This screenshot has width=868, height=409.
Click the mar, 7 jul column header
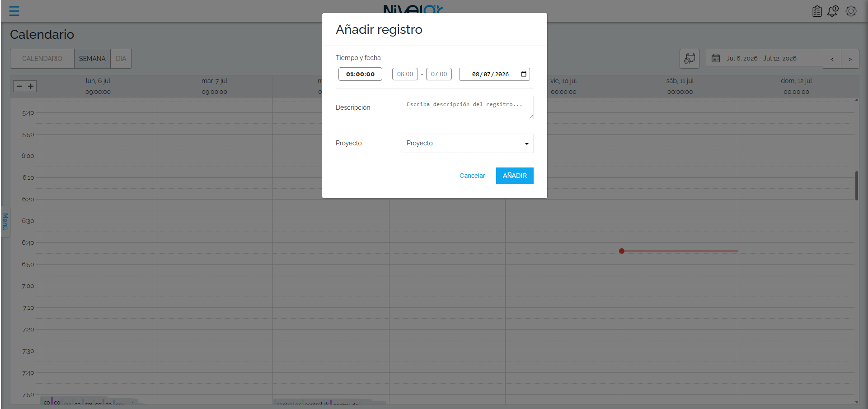(214, 86)
